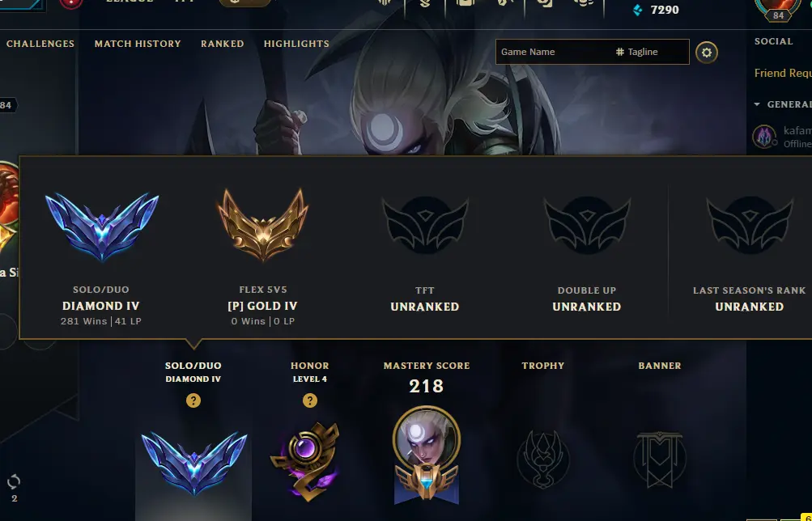
Task: Click the Game Name search field
Action: pos(553,52)
